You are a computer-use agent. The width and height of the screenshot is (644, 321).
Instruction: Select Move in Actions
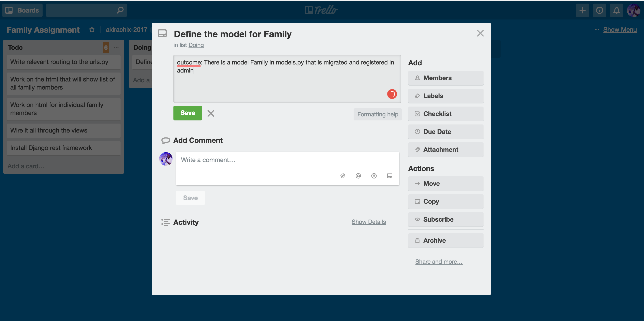[x=446, y=184]
